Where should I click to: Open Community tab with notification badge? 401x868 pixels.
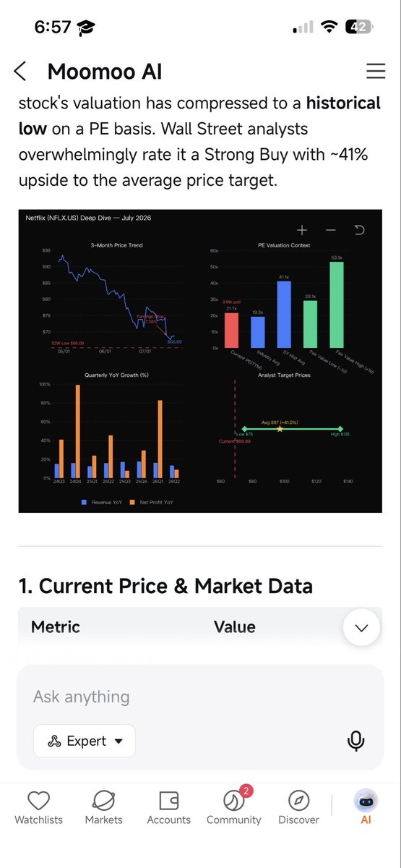(x=233, y=807)
